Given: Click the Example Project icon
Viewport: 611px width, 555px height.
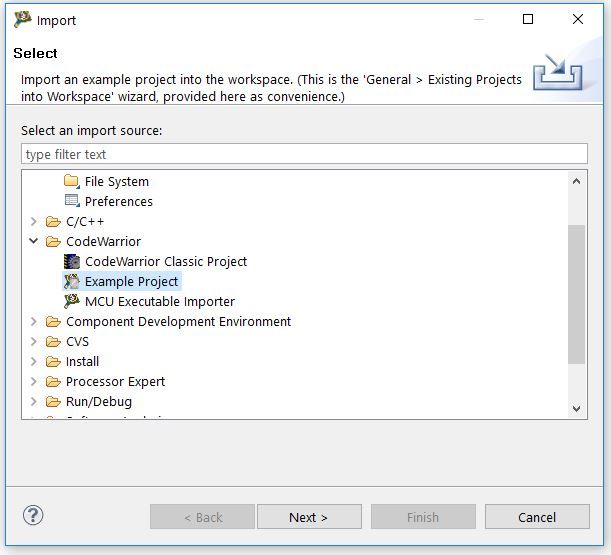Looking at the screenshot, I should click(72, 281).
